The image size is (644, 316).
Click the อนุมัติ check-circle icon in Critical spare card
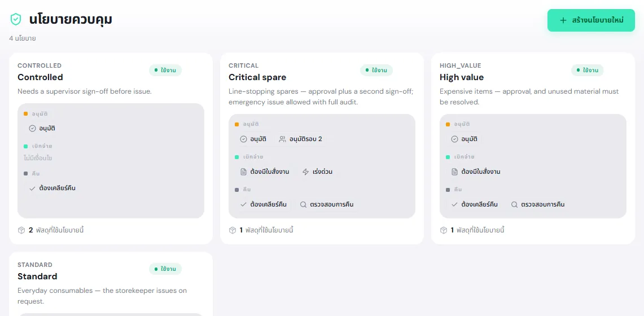[x=244, y=139]
